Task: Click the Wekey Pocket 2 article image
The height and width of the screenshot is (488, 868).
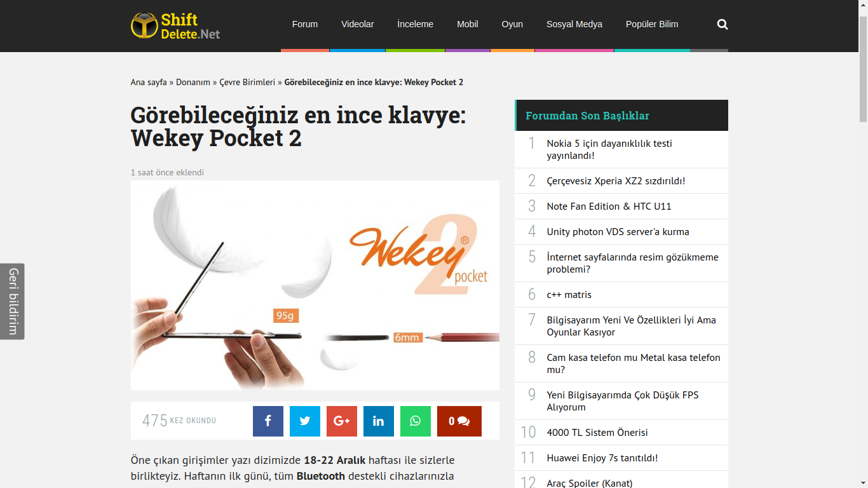Action: [315, 285]
